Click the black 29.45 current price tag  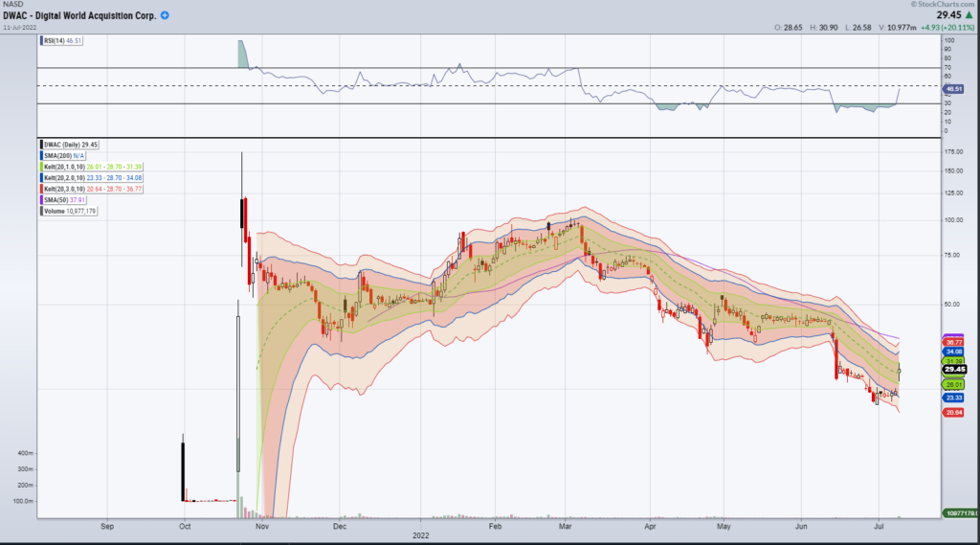[954, 369]
